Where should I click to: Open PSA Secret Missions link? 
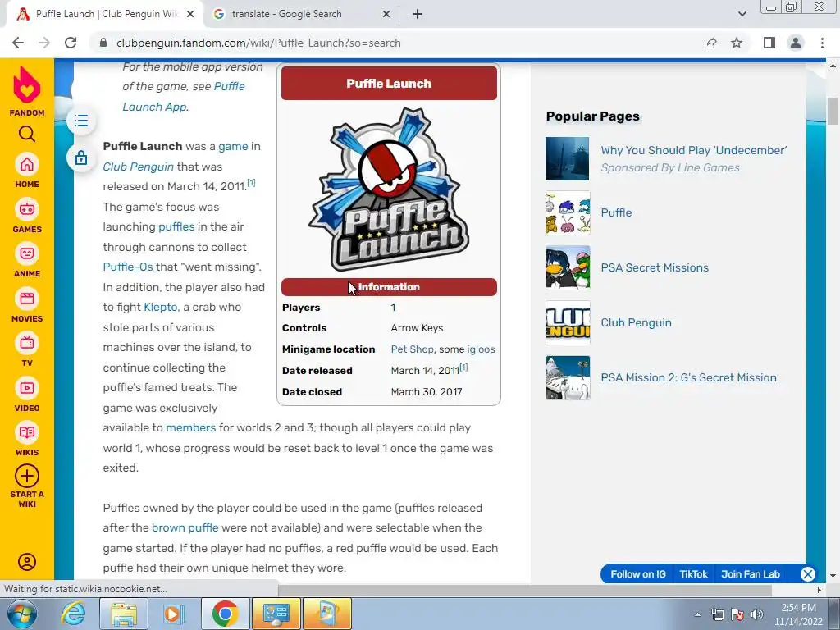(x=655, y=267)
